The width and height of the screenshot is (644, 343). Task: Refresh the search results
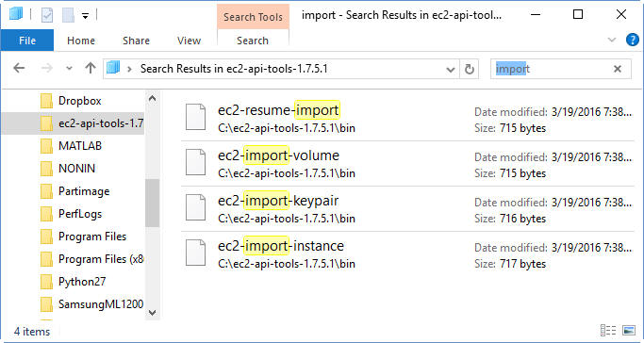[x=469, y=69]
